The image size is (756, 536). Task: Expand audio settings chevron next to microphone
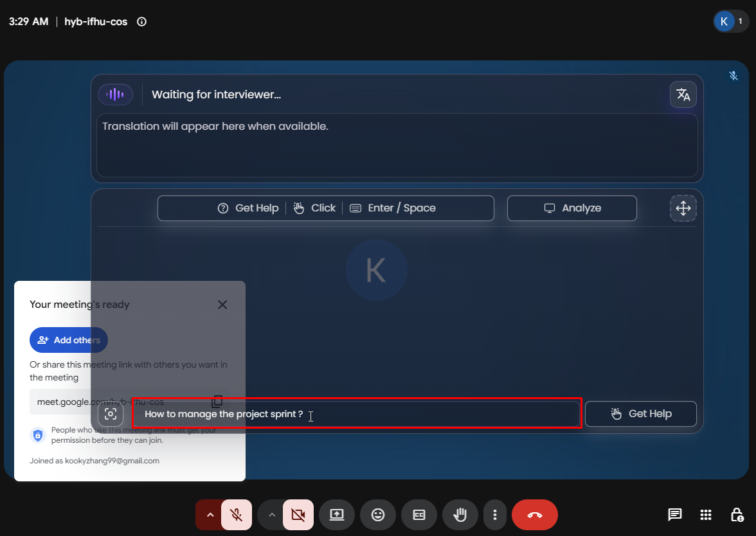coord(210,515)
